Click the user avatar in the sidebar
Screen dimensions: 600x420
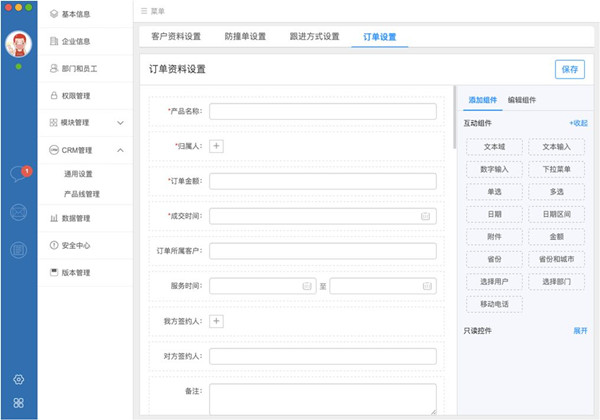coord(18,45)
